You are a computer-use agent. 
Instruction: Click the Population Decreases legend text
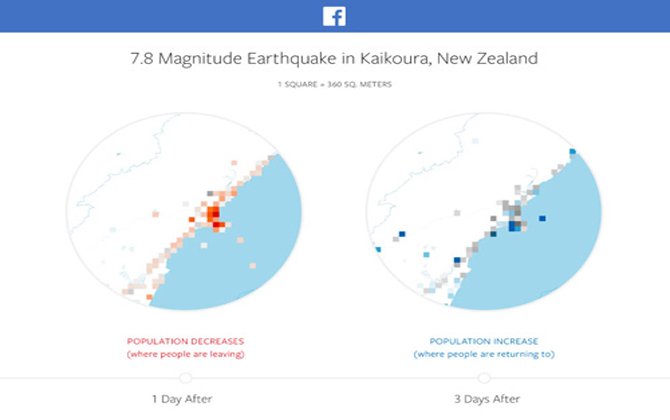tap(184, 341)
